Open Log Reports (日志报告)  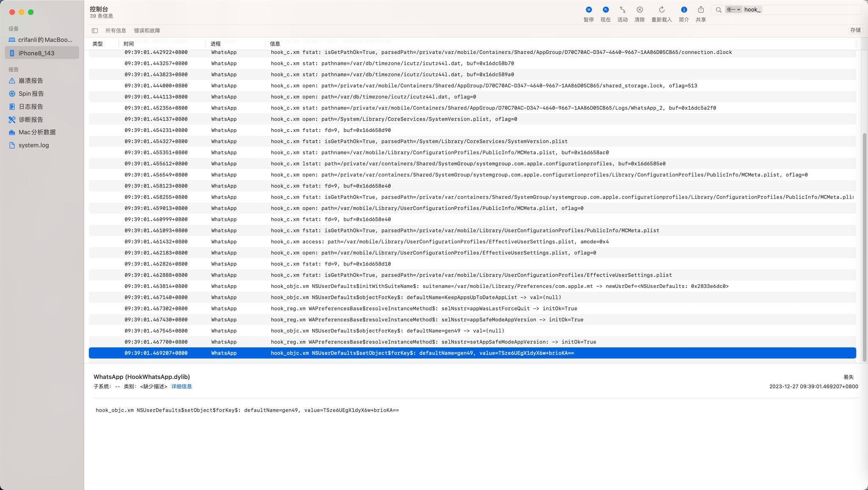pos(42,107)
